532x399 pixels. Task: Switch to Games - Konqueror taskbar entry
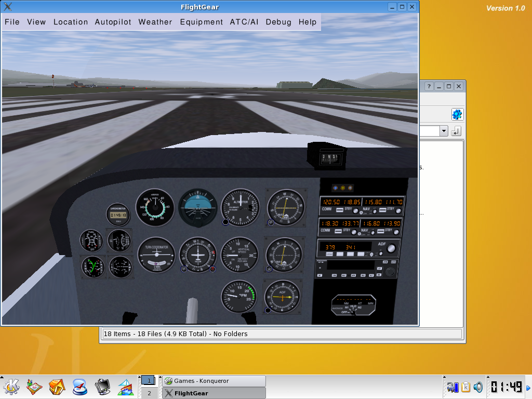coord(214,381)
